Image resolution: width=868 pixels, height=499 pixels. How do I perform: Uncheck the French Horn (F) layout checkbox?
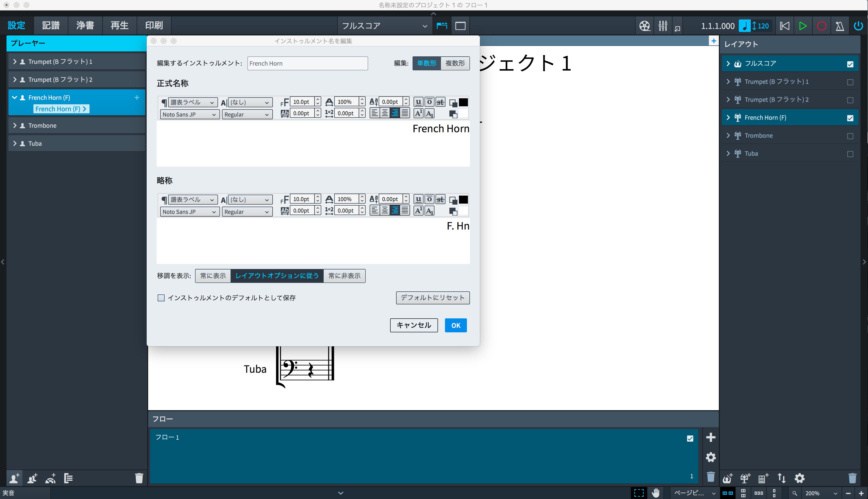pos(850,118)
